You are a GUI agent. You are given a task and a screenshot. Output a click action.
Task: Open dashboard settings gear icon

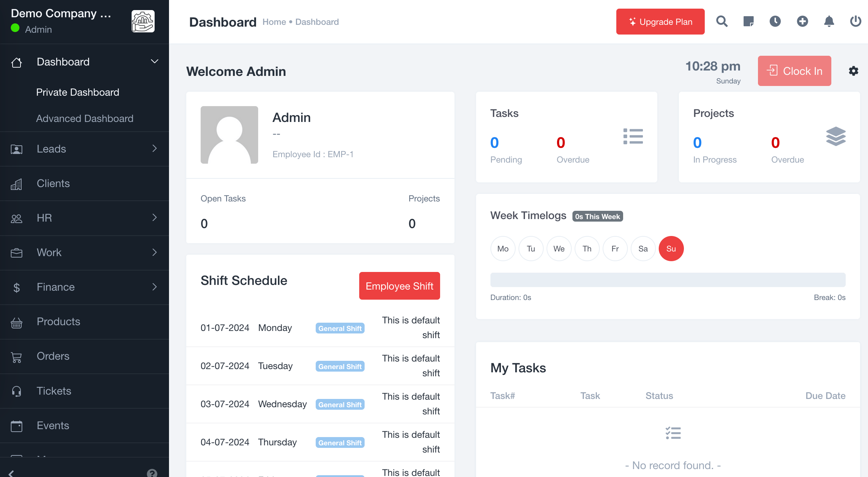tap(853, 71)
